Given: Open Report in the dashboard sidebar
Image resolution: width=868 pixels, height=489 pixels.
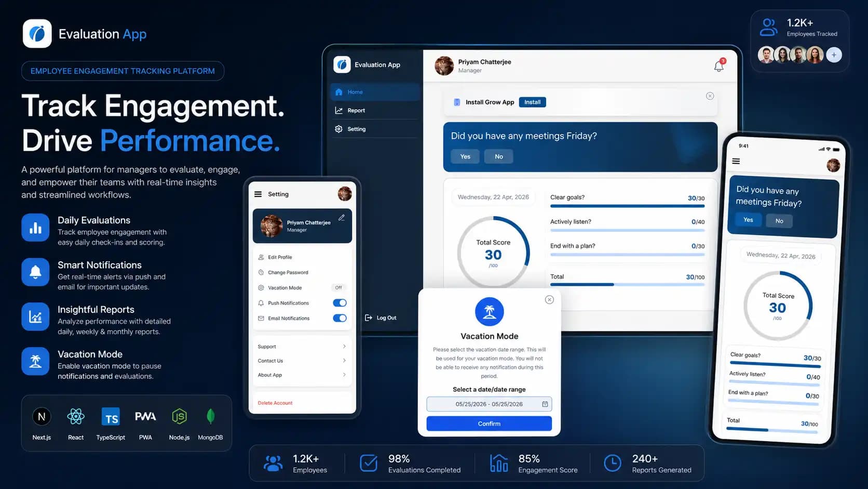Looking at the screenshot, I should click(x=375, y=110).
